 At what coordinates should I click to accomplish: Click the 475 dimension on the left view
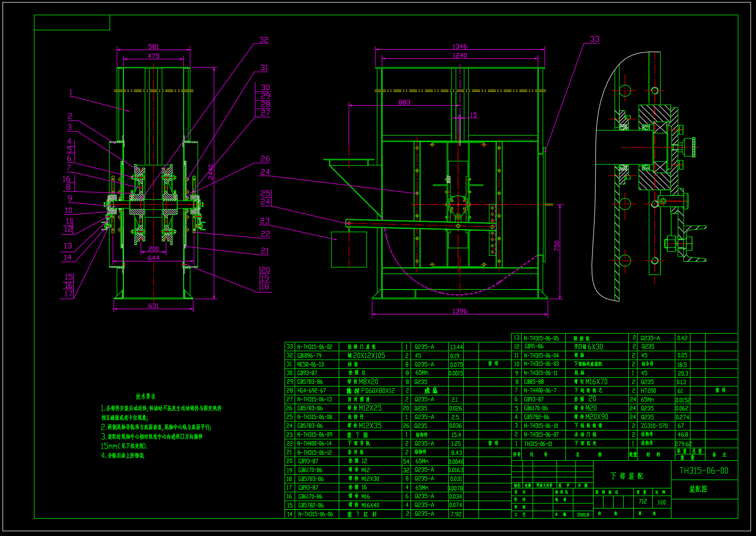153,56
